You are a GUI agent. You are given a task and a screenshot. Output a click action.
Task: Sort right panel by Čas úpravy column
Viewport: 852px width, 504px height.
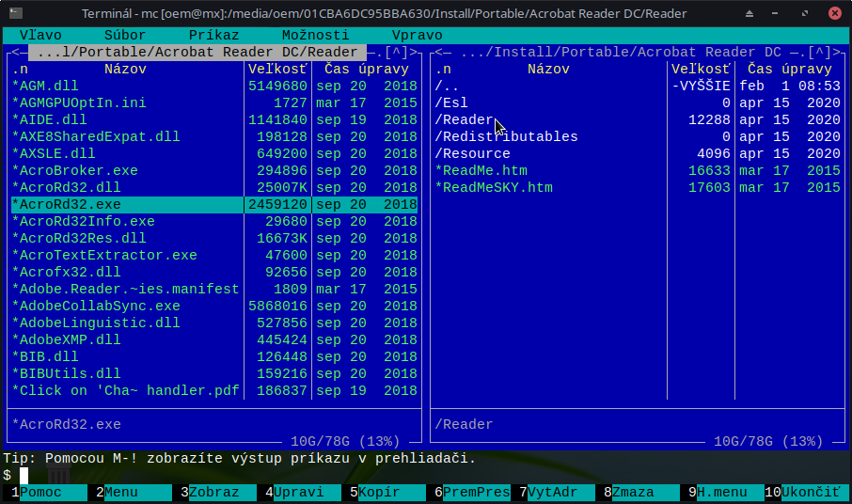point(790,69)
